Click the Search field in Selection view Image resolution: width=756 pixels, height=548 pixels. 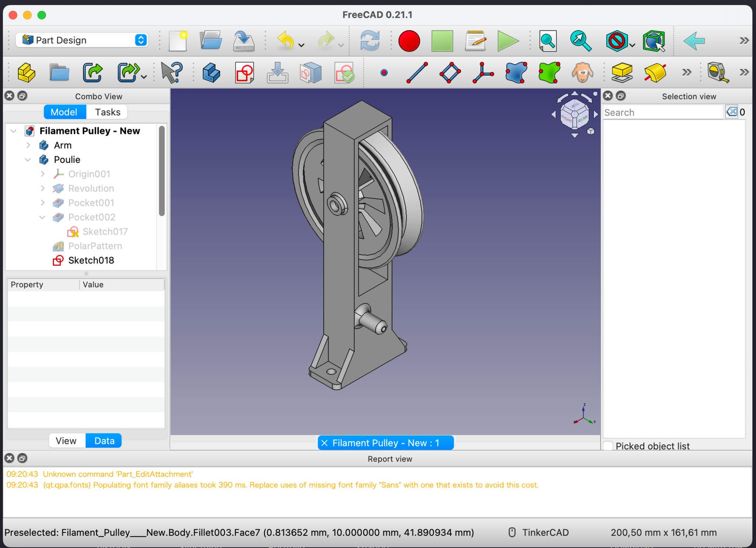point(663,112)
